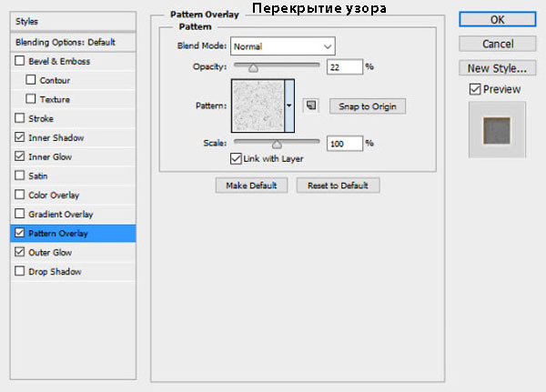
Task: Click the Scale percentage field
Action: click(344, 143)
